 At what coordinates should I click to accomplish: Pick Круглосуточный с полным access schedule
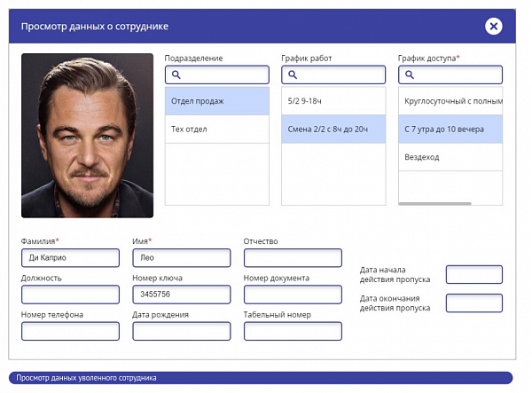click(450, 101)
